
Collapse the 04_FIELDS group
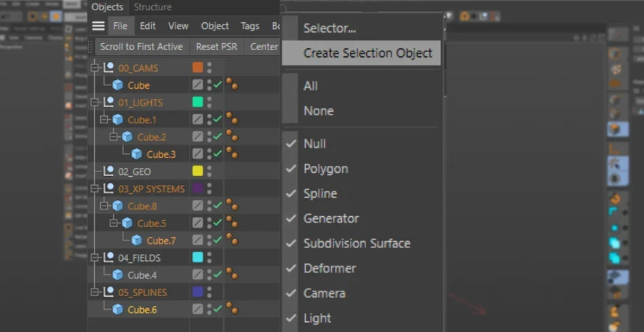coord(96,257)
